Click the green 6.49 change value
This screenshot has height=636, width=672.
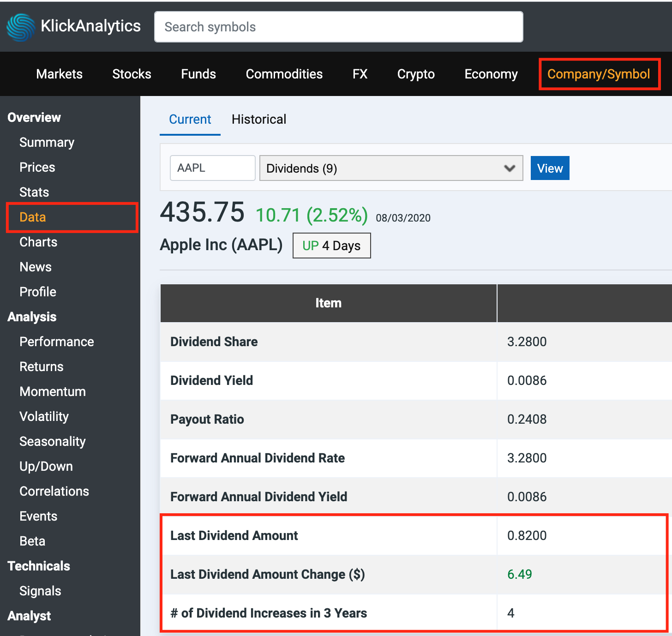point(520,574)
